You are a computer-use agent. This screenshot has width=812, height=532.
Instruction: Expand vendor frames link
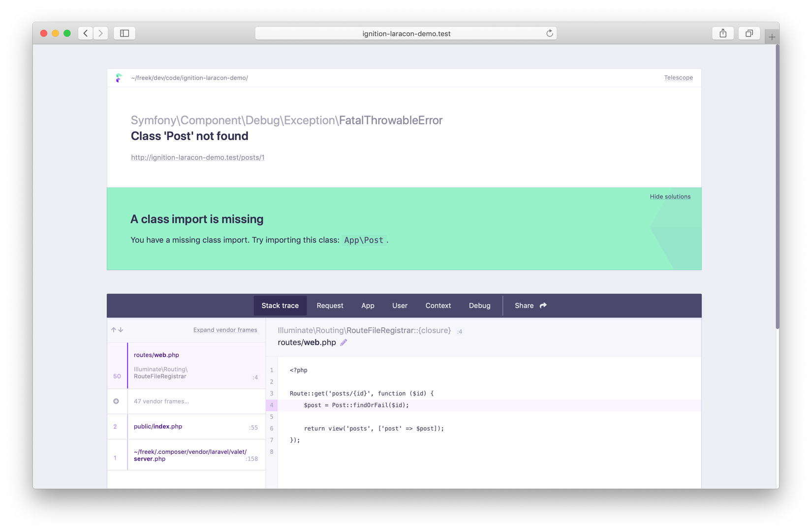pyautogui.click(x=225, y=330)
